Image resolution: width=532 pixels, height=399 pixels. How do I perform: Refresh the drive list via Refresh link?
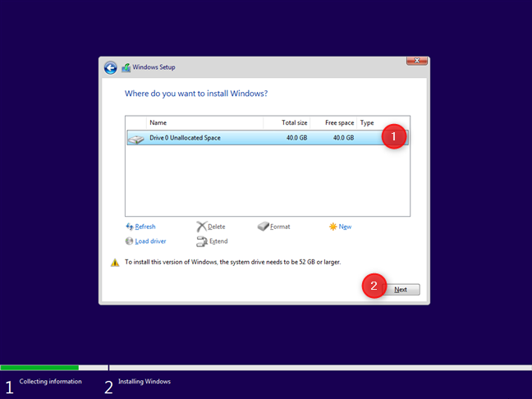[x=145, y=227]
